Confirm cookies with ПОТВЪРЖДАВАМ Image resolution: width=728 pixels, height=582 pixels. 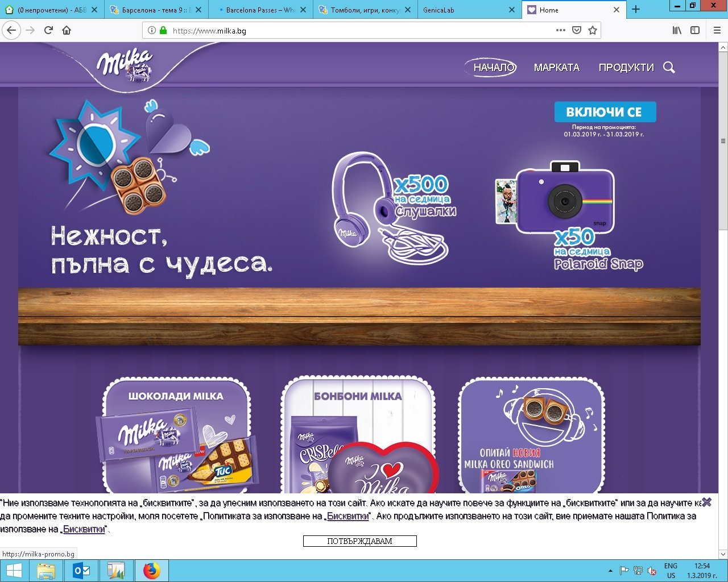(359, 541)
